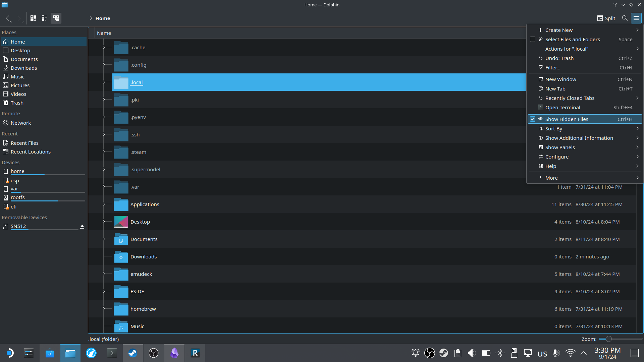The width and height of the screenshot is (644, 362).
Task: Expand the .steam folder tree
Action: (x=104, y=152)
